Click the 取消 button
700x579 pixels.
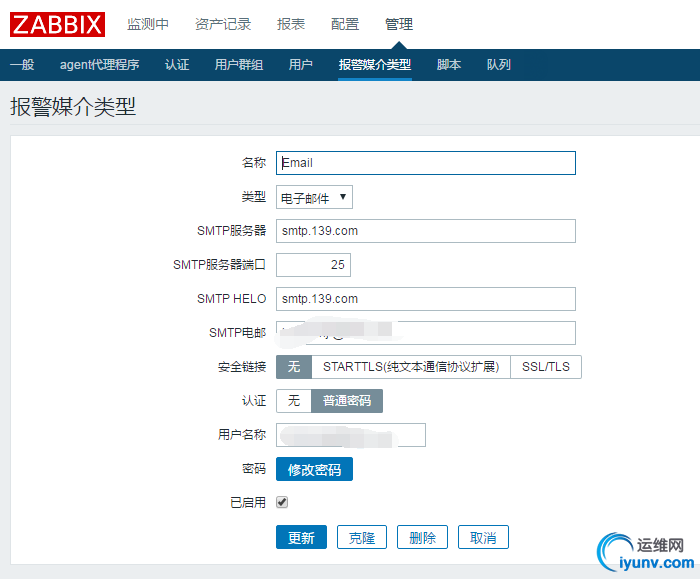coord(483,537)
